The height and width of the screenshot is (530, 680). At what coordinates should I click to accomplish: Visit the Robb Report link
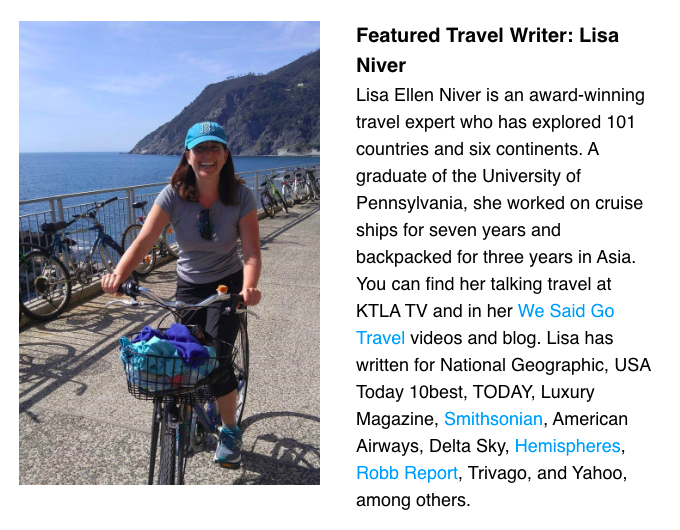[x=407, y=473]
